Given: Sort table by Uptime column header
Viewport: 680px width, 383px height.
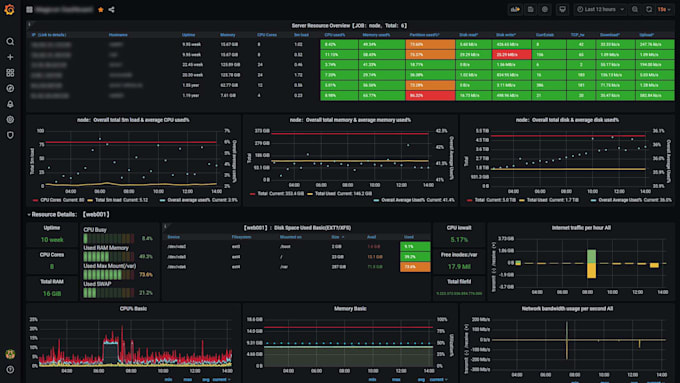Looking at the screenshot, I should click(188, 35).
